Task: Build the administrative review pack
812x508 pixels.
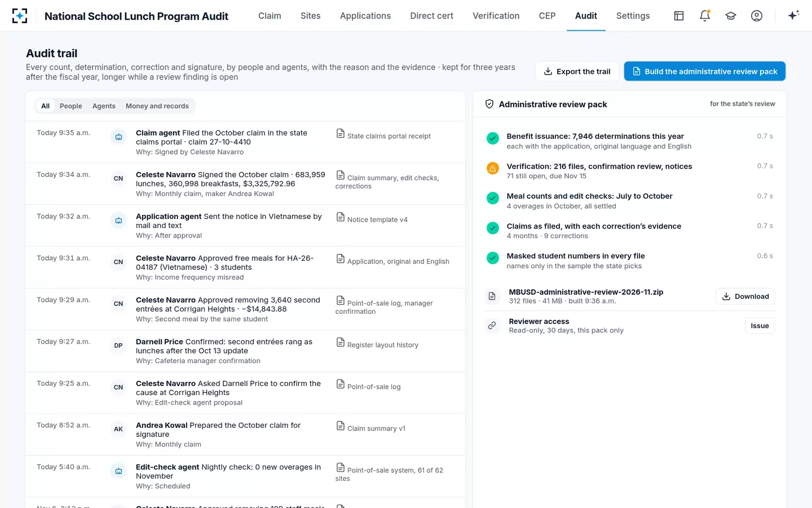Action: [705, 71]
